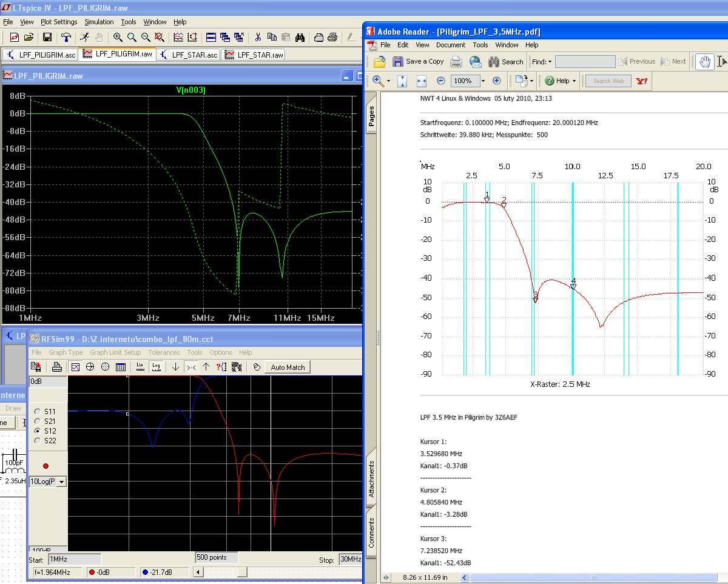This screenshot has height=584, width=728.
Task: Select the Hand tool in Adobe Reader
Action: pos(704,61)
